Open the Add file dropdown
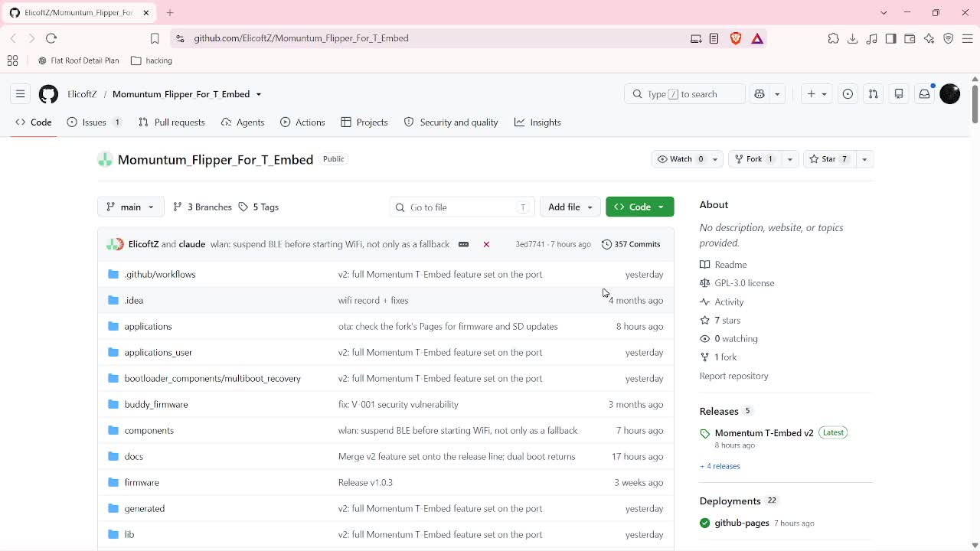This screenshot has width=980, height=551. [x=570, y=207]
